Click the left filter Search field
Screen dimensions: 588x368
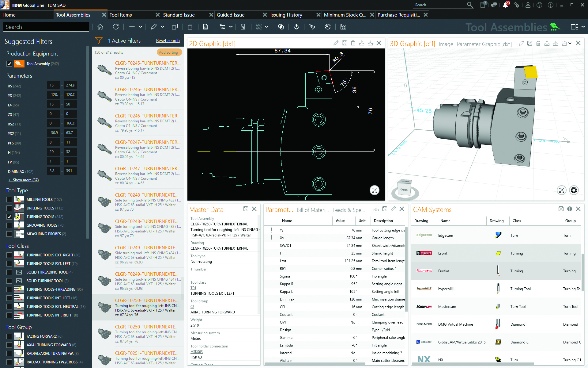coord(47,27)
